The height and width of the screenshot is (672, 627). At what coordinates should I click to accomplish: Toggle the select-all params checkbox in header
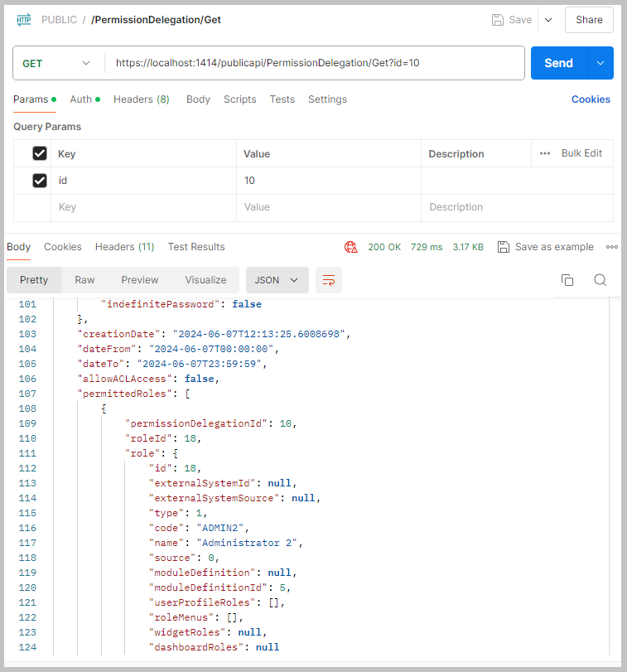click(x=40, y=153)
